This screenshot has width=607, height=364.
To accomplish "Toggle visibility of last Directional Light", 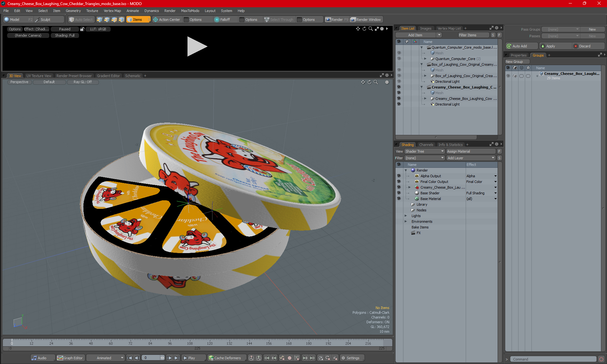I will click(x=399, y=104).
